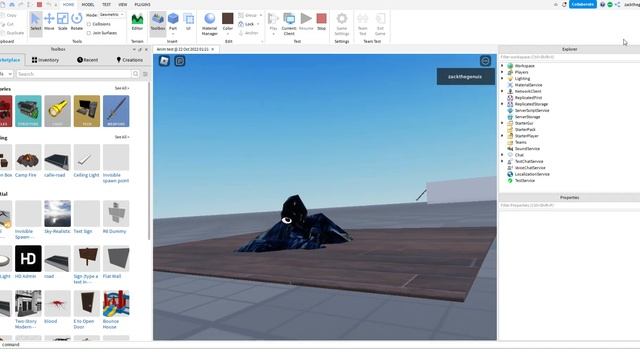
Task: Expand the Players node in Explorer
Action: 502,72
